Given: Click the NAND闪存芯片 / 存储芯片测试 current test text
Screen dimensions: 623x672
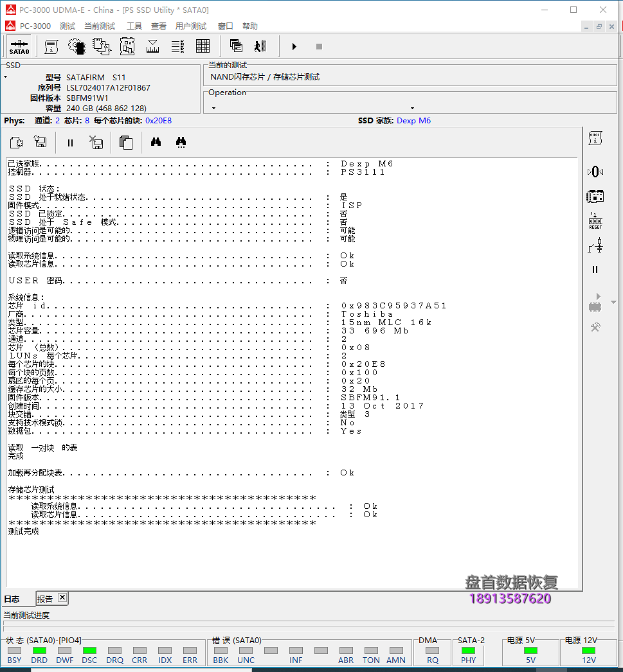Looking at the screenshot, I should tap(265, 77).
